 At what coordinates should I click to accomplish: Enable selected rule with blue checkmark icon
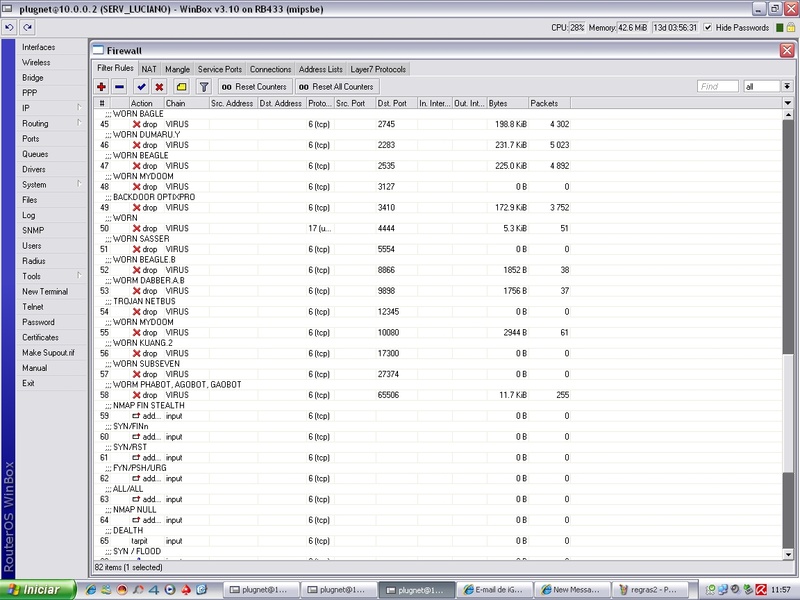[141, 87]
